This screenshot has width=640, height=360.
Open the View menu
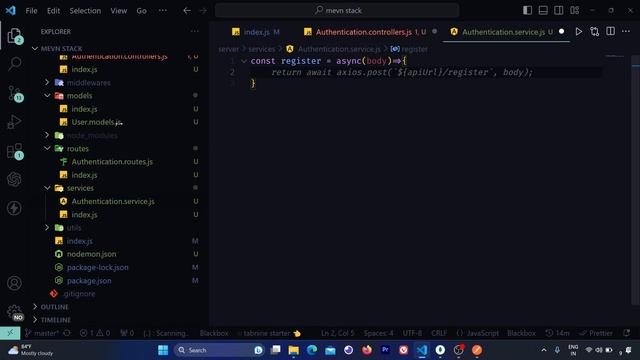[118, 11]
